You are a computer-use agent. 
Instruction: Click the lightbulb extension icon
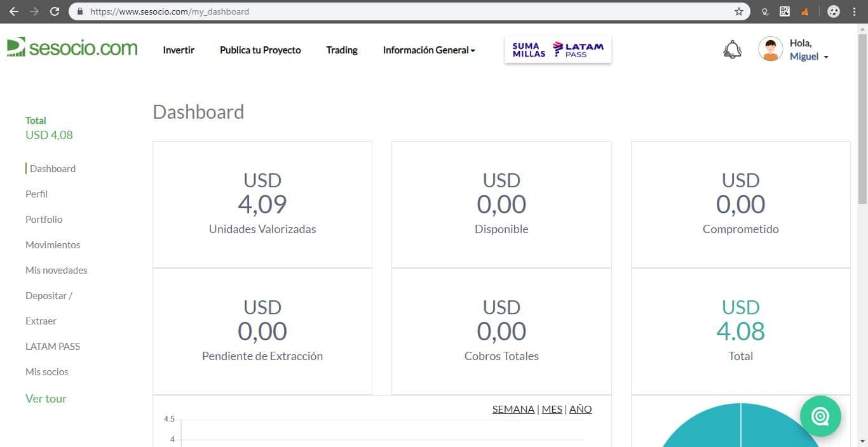[766, 11]
